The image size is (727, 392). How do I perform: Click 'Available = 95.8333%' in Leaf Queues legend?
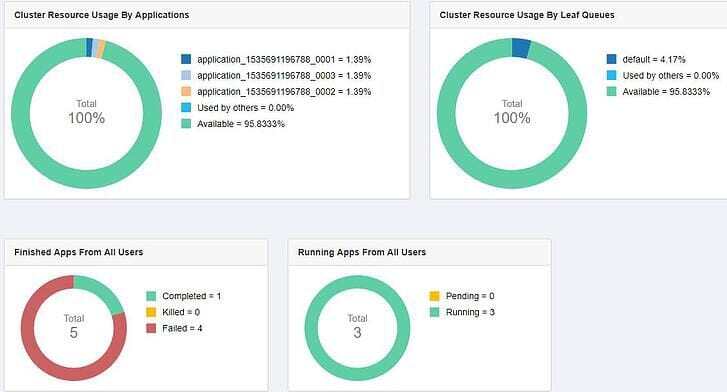point(666,91)
